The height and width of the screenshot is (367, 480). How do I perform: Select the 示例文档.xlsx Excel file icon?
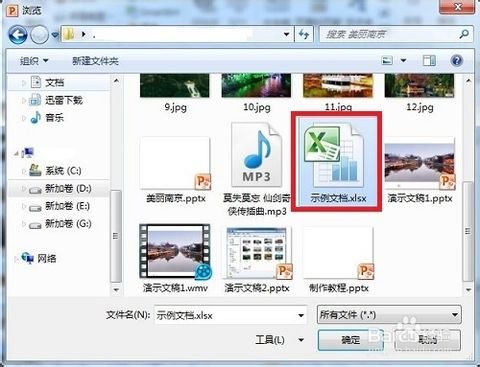(334, 155)
